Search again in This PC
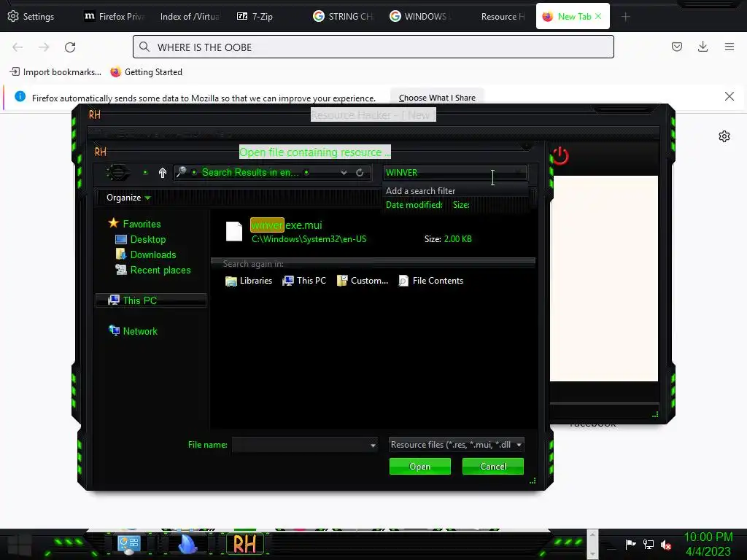This screenshot has width=747, height=560. (304, 281)
